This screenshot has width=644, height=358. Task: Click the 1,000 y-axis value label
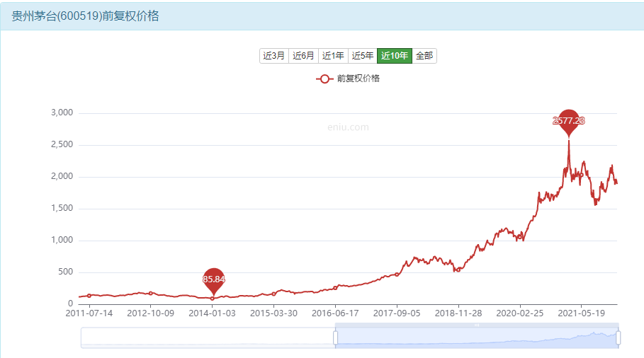pos(62,241)
